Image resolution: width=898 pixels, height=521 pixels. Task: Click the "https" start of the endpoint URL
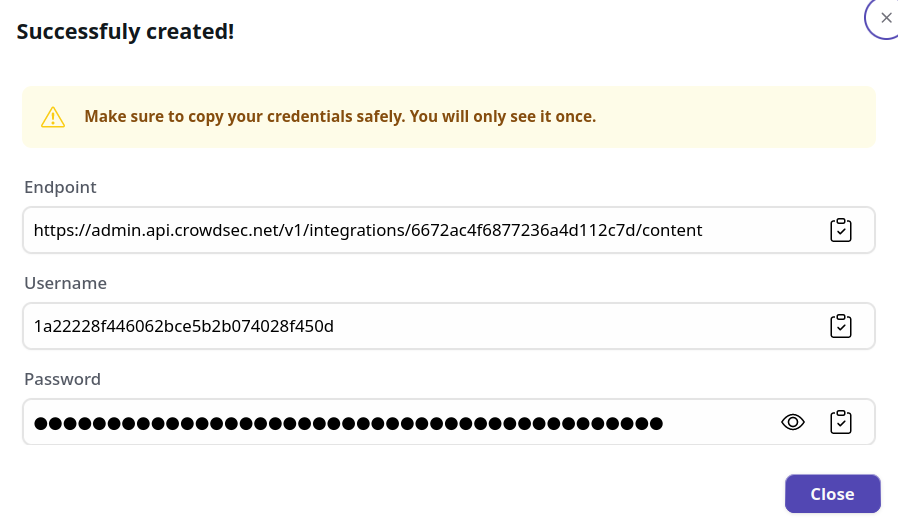[52, 230]
